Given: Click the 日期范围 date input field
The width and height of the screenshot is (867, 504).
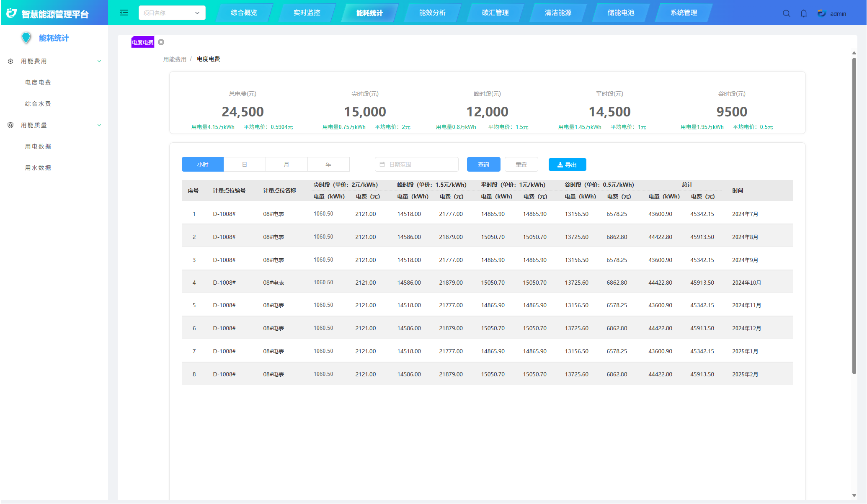Looking at the screenshot, I should coord(417,165).
